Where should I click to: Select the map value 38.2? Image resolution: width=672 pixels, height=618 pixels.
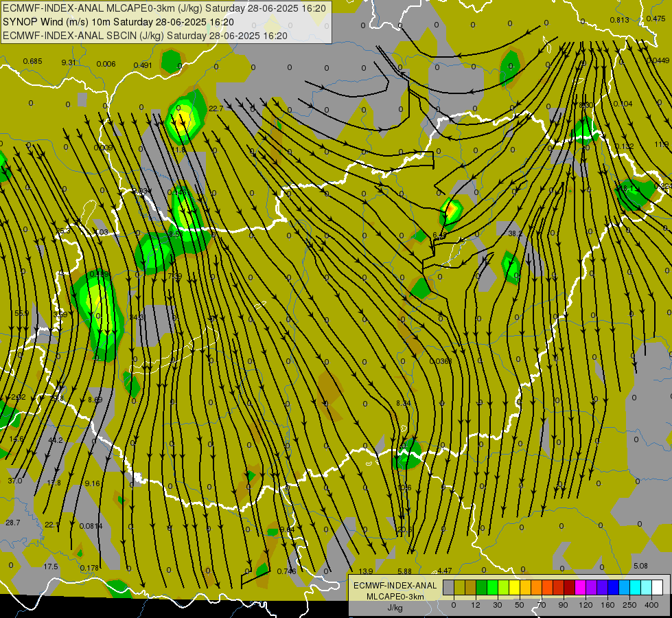click(x=515, y=233)
